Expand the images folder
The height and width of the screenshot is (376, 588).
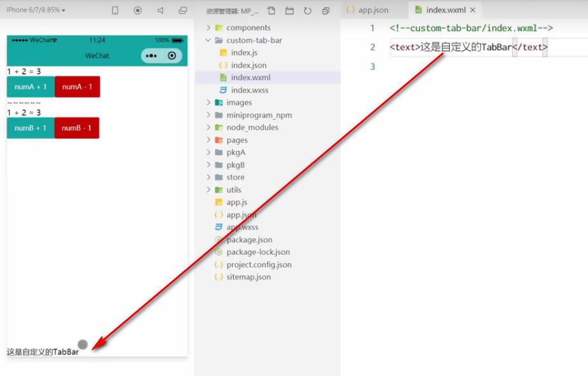tap(208, 103)
